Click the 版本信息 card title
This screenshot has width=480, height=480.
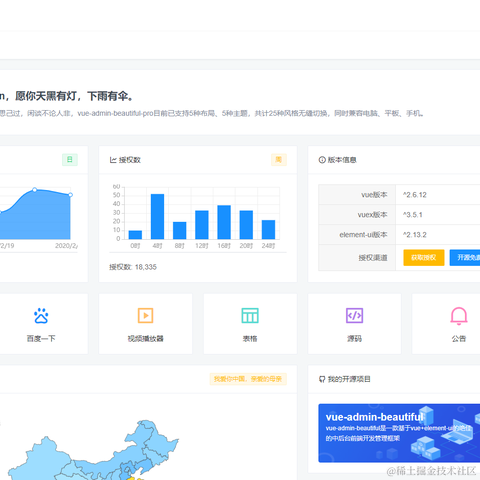click(342, 160)
